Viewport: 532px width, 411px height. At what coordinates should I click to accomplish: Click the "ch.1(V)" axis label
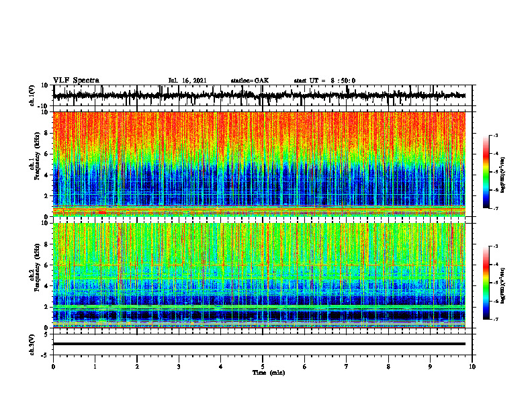(x=32, y=95)
